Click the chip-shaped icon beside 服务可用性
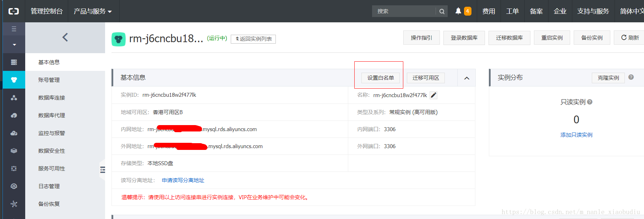Image resolution: width=644 pixels, height=219 pixels. coord(14,169)
